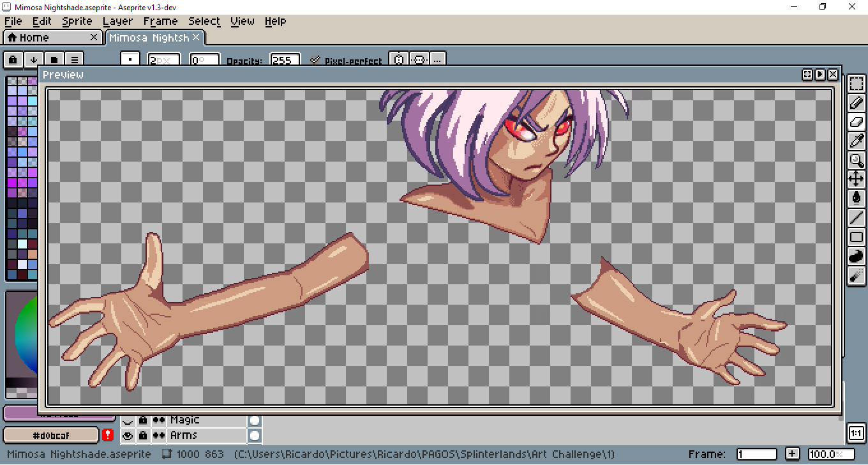Toggle visibility of the Magic layer
Screen dimensions: 868x465
[x=128, y=420]
